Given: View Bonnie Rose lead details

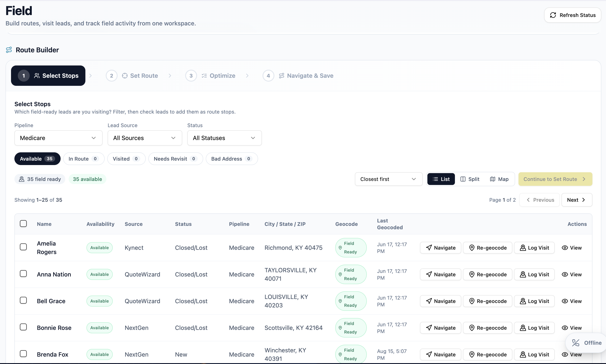Looking at the screenshot, I should [572, 328].
